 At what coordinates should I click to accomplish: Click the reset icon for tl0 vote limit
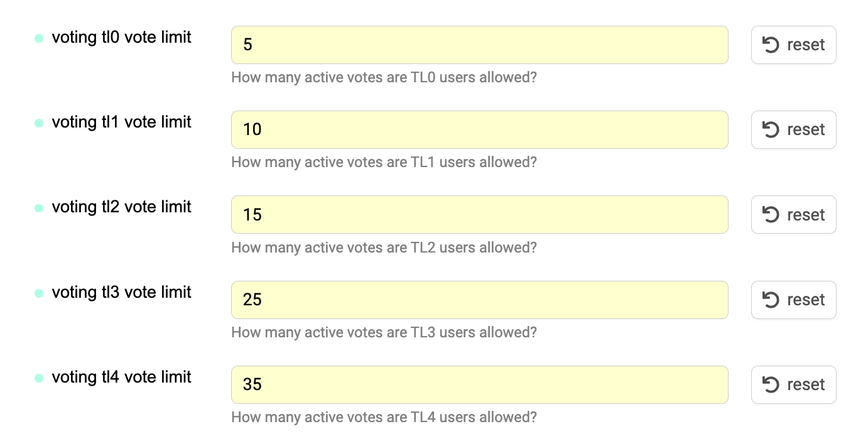tap(771, 45)
